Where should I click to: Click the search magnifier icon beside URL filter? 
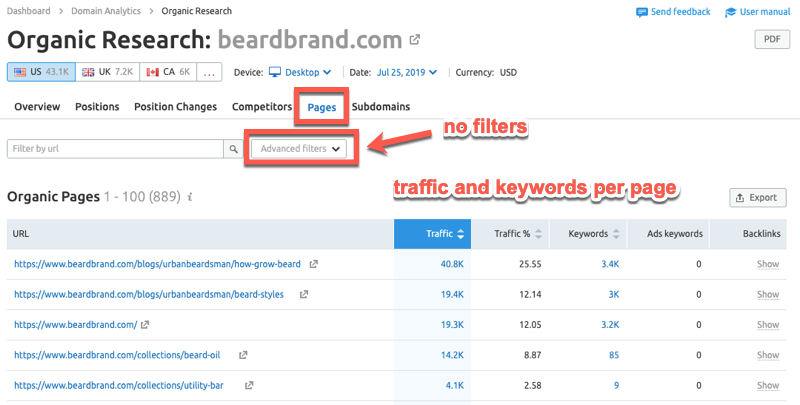pos(234,148)
